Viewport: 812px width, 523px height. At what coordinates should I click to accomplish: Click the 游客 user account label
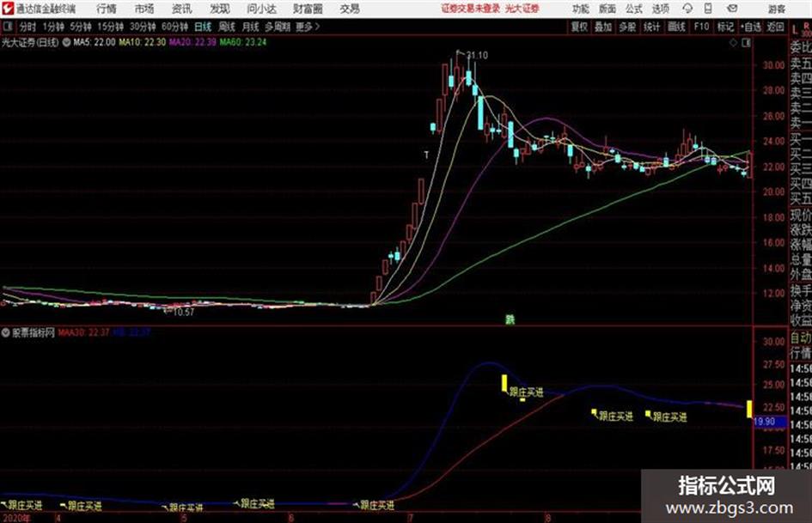[777, 9]
